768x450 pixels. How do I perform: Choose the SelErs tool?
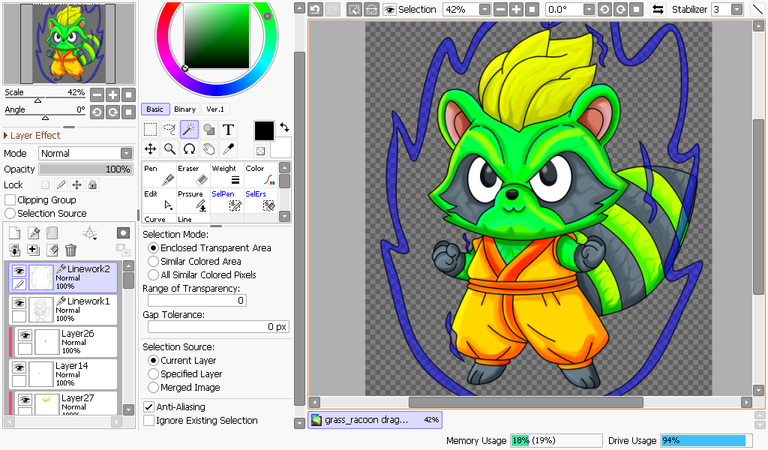tap(261, 201)
